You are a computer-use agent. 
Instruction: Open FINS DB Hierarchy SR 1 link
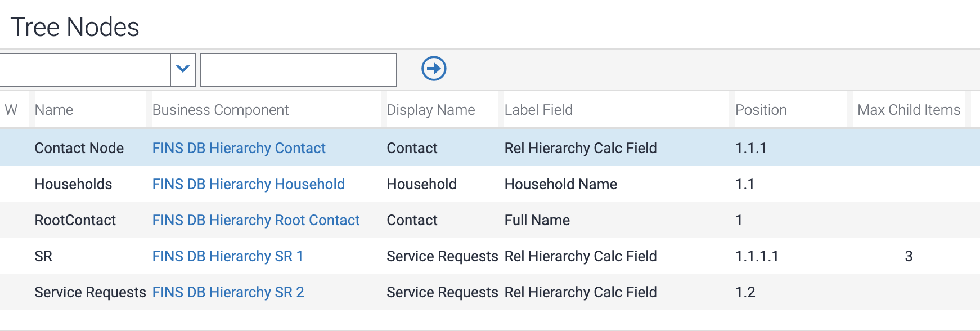point(227,256)
